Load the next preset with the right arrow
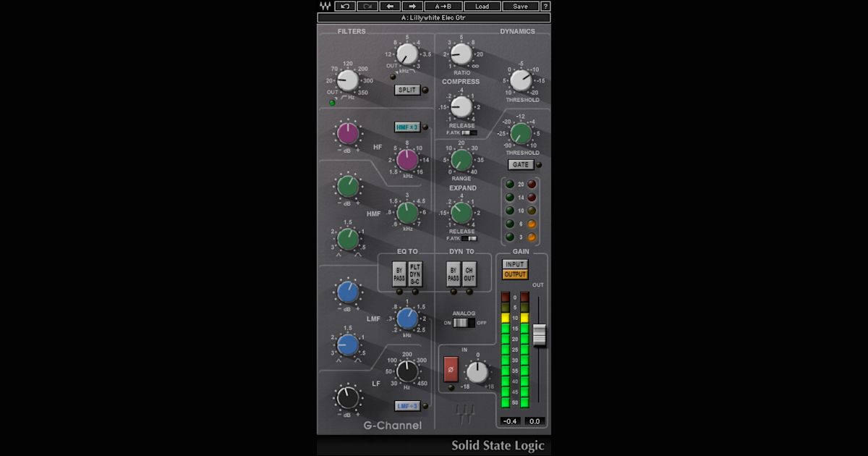 [x=410, y=7]
